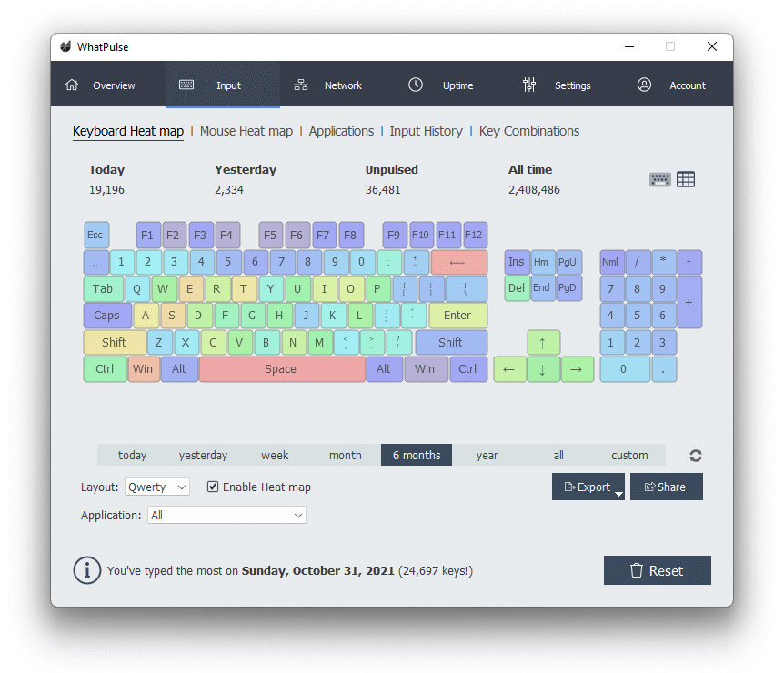Click the refresh icon beside custom
The height and width of the screenshot is (673, 784).
(696, 456)
